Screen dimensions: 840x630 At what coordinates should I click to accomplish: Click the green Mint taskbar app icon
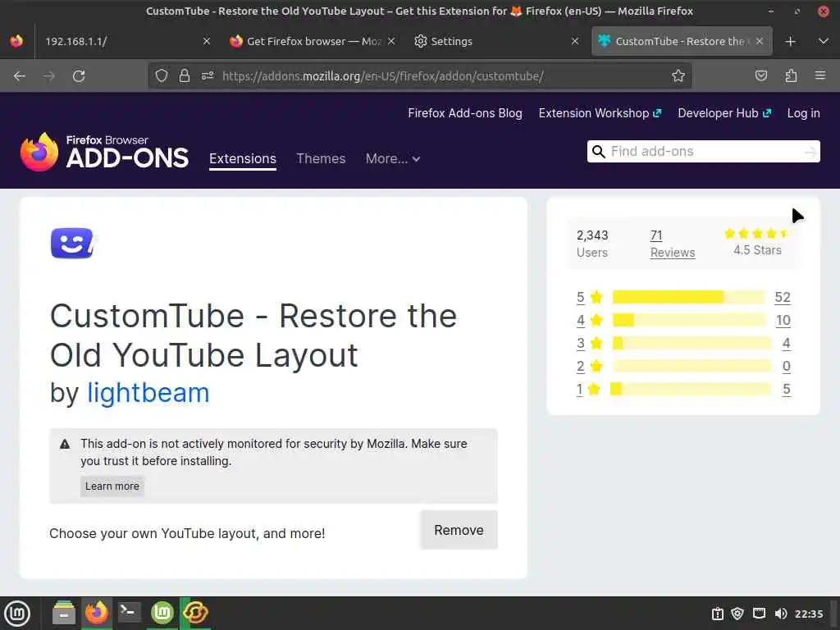(162, 613)
